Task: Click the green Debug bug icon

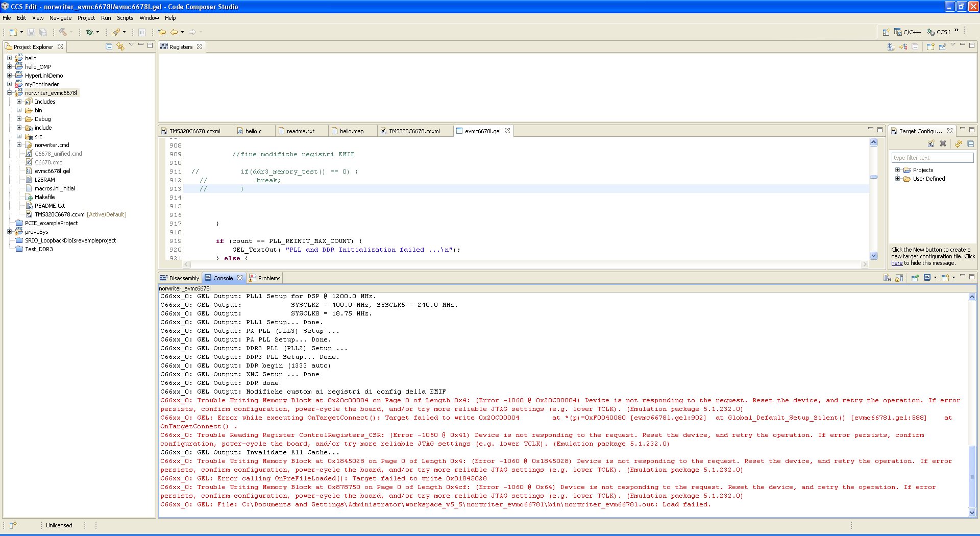Action: pos(89,32)
